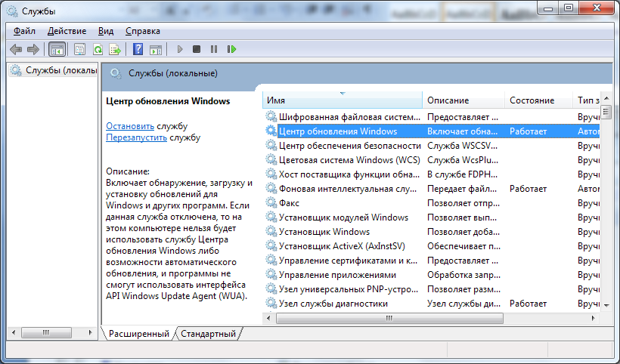Click gear icon of Узел службы диагностики

tap(271, 304)
